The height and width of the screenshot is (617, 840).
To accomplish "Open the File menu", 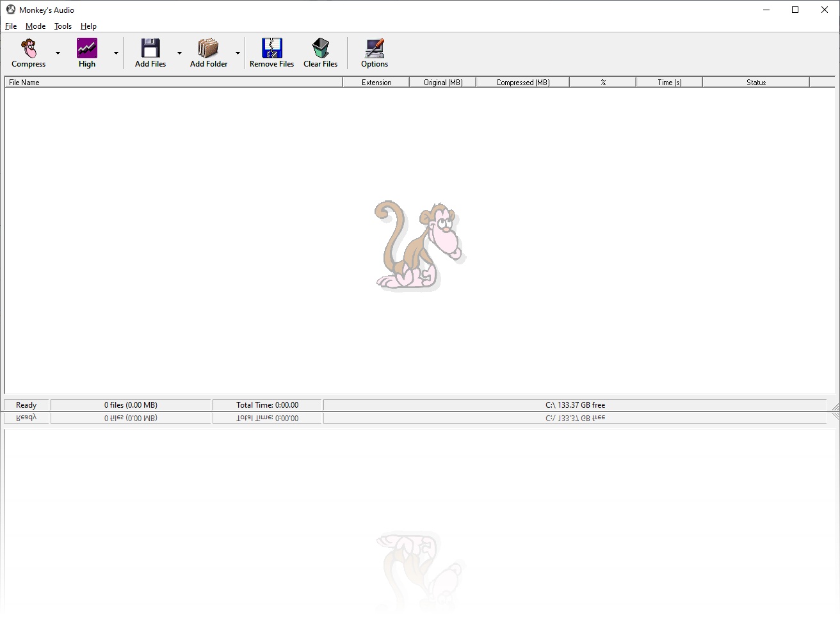I will tap(11, 26).
